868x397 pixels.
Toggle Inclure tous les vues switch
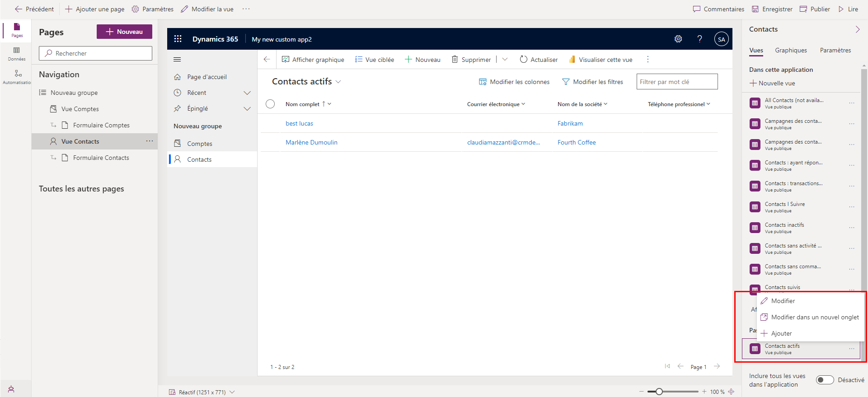click(825, 380)
